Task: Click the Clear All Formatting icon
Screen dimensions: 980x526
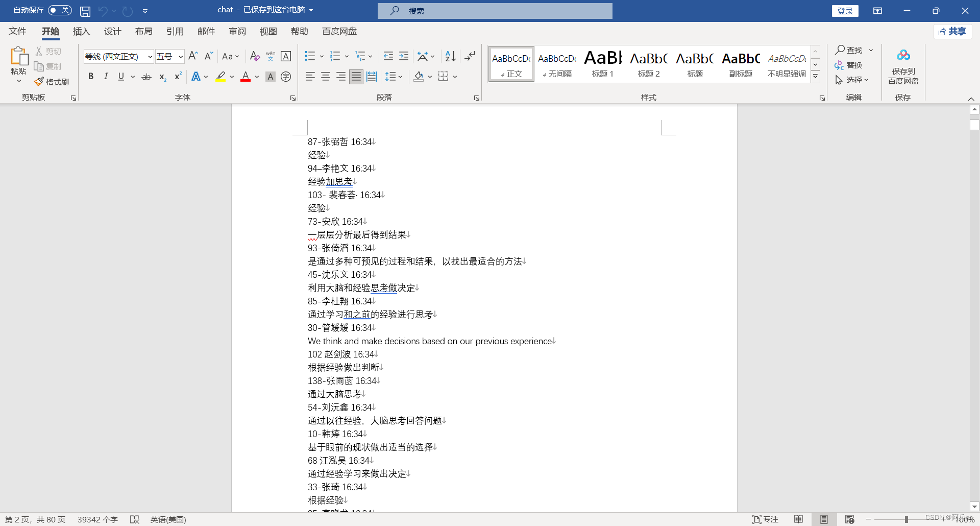Action: coord(254,56)
